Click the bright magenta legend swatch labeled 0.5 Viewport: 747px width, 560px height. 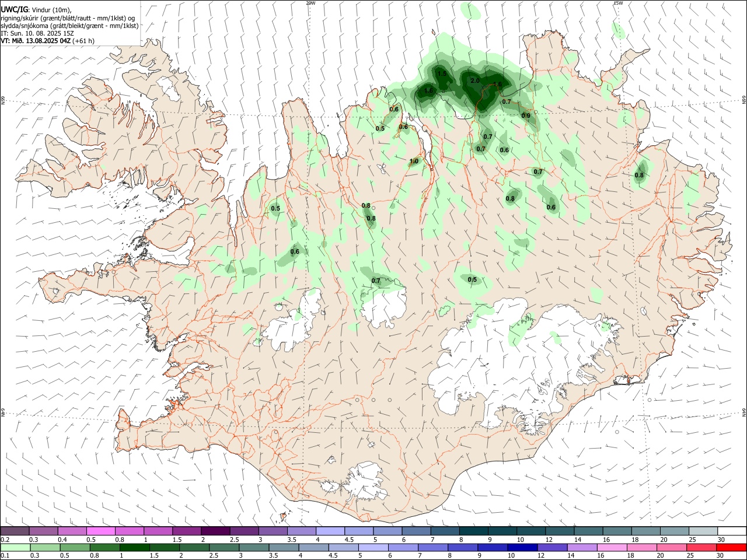pos(101,531)
